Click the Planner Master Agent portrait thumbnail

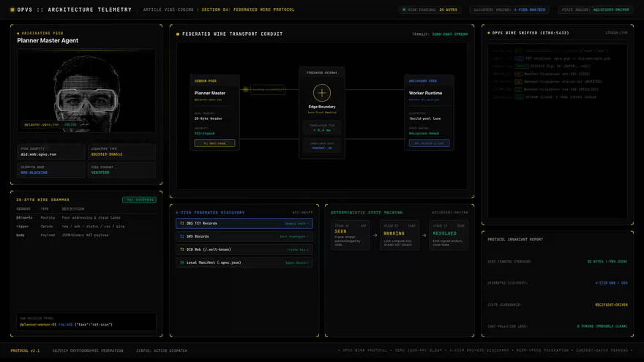(x=86, y=91)
